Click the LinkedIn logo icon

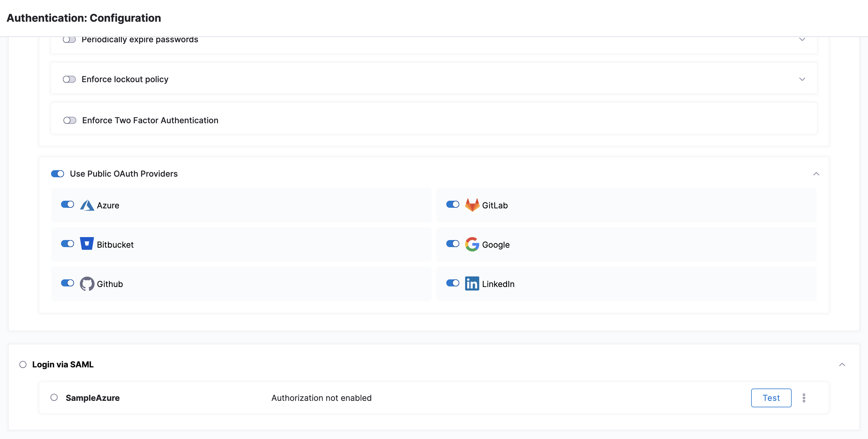[x=472, y=283]
